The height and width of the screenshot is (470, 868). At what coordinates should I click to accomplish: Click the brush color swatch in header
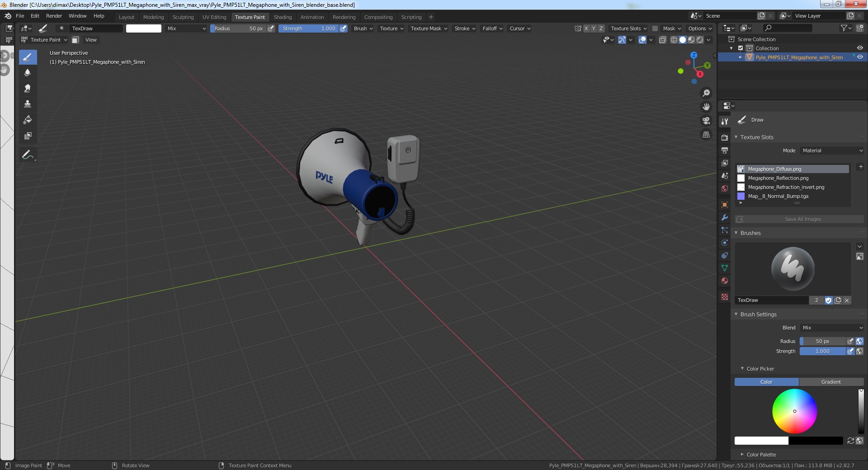[x=144, y=28]
